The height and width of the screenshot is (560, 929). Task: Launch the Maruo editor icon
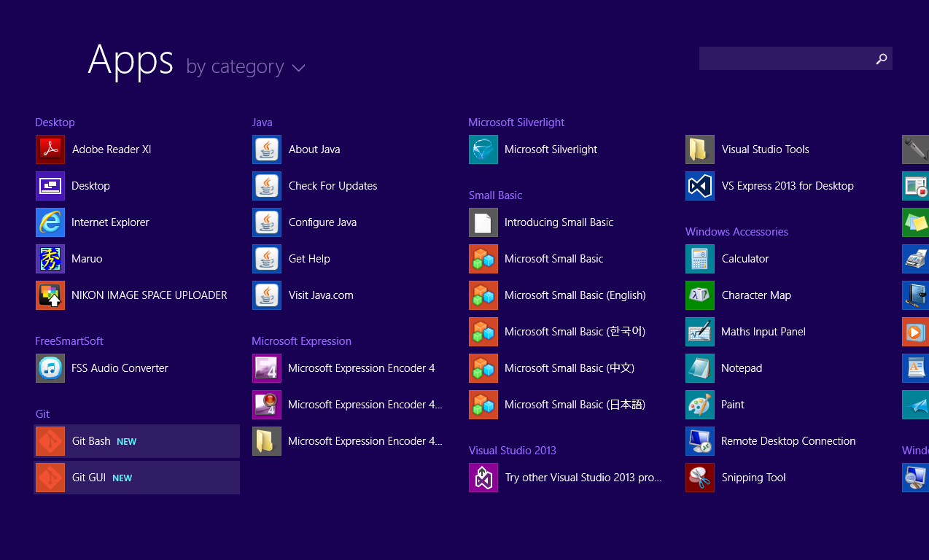pyautogui.click(x=50, y=259)
